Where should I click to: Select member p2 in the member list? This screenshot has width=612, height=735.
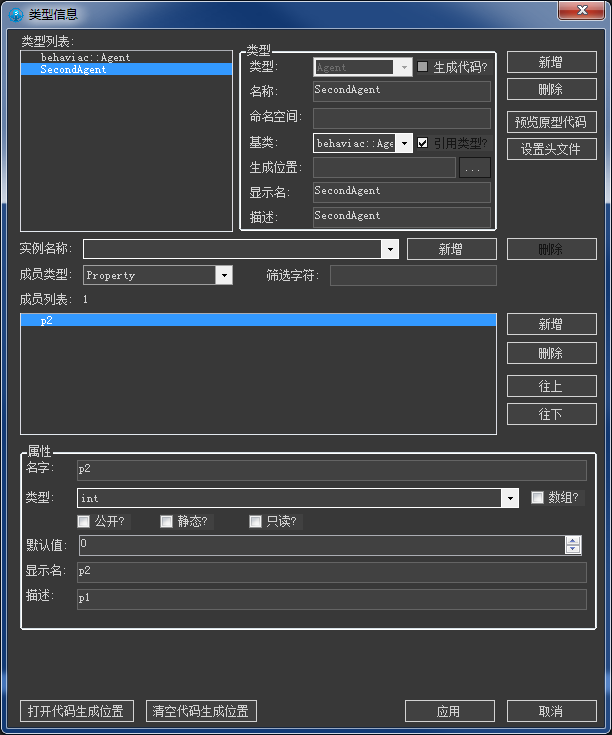click(258, 321)
